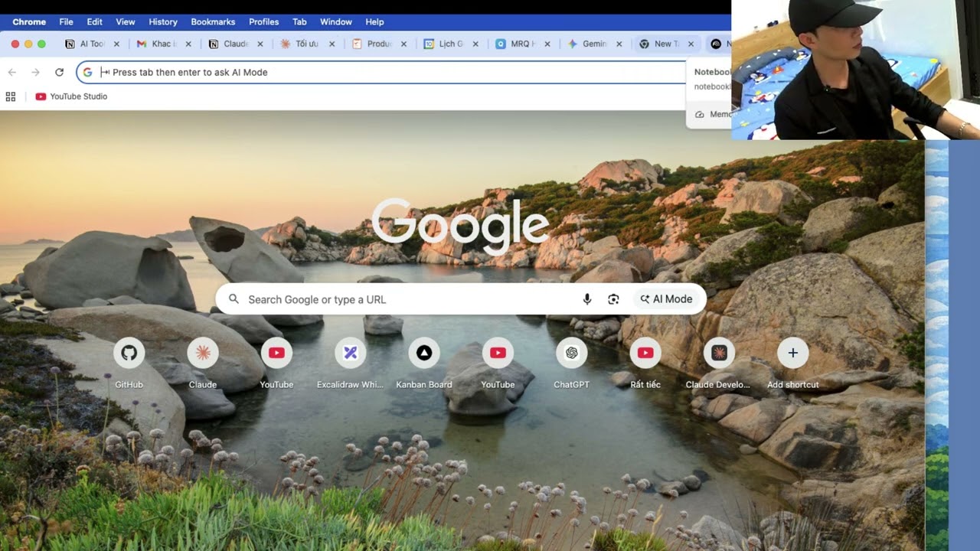Screen dimensions: 980x551
Task: Switch to the Gmail Khac tab
Action: coord(164,44)
